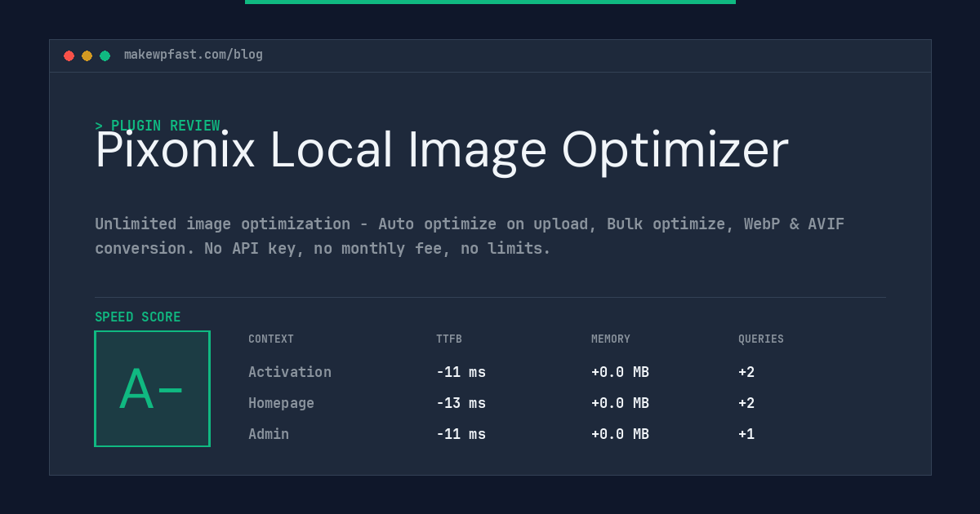Click the TTFB column header
The height and width of the screenshot is (514, 980).
[x=449, y=339]
